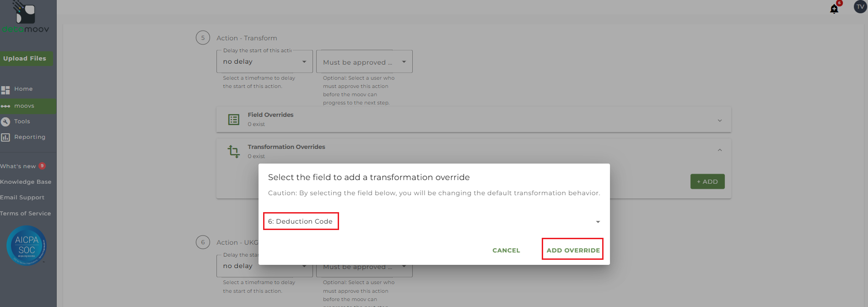Click the dialog caution text
Viewport: 868px width, 307px height.
tap(434, 193)
